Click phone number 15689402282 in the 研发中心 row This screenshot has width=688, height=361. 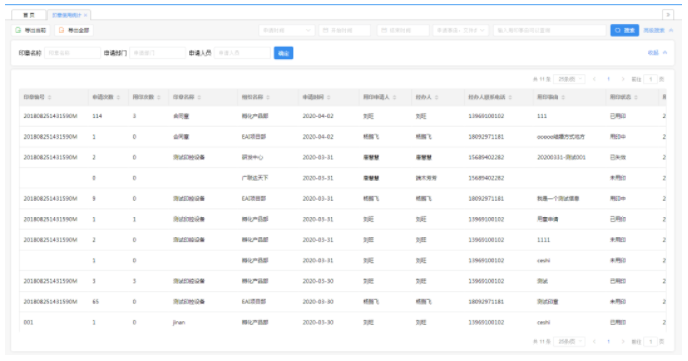[486, 157]
